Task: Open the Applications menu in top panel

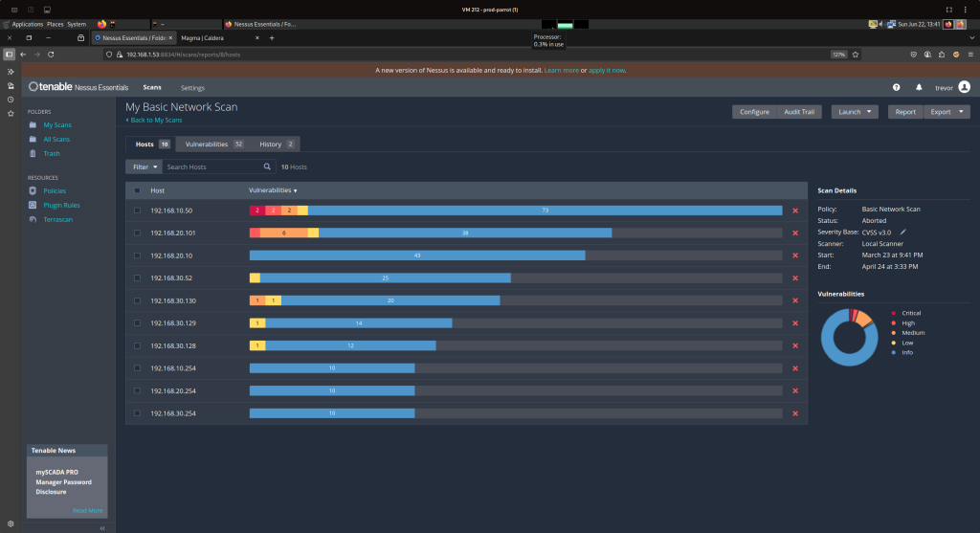Action: [27, 24]
